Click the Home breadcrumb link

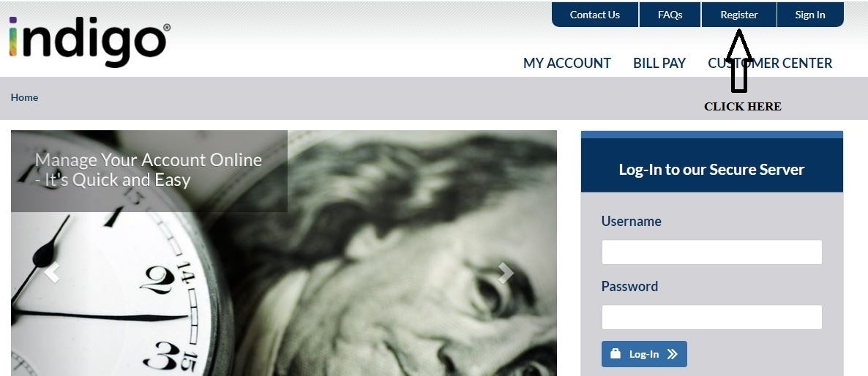(24, 97)
